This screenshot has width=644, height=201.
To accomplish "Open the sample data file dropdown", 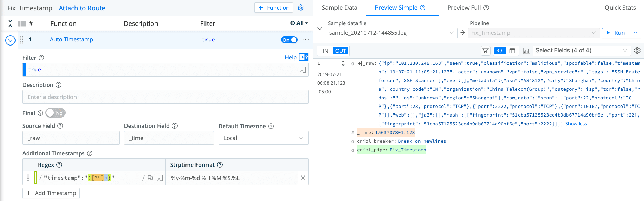I will [391, 33].
